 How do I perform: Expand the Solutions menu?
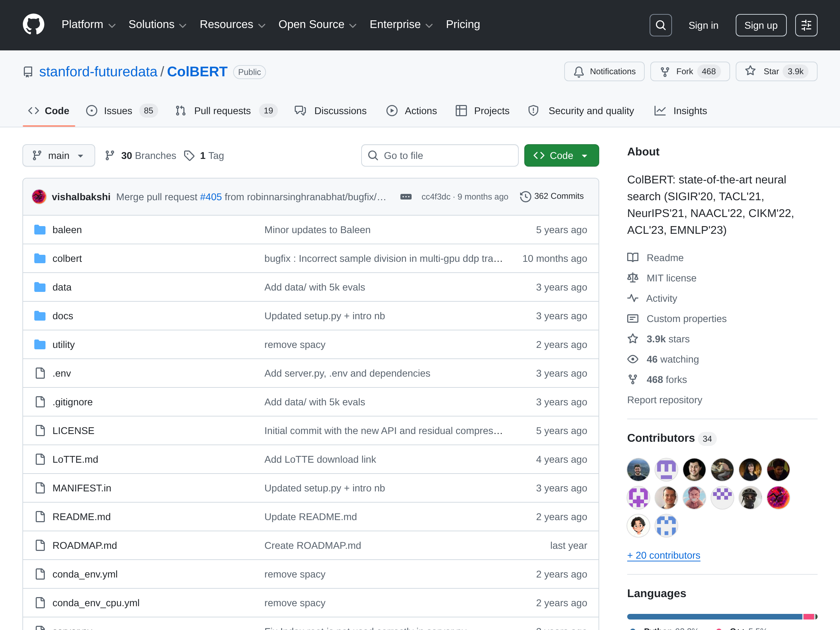[x=157, y=25]
